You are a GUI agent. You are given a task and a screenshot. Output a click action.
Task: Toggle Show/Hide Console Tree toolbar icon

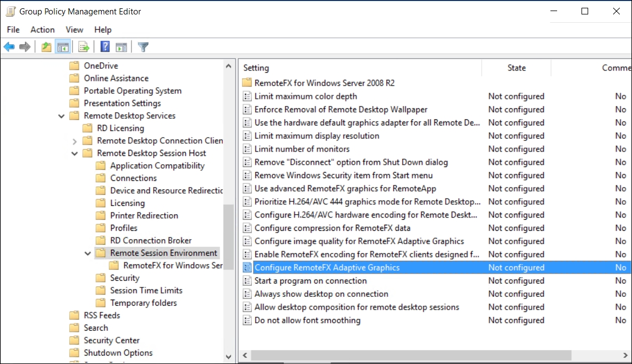(62, 47)
